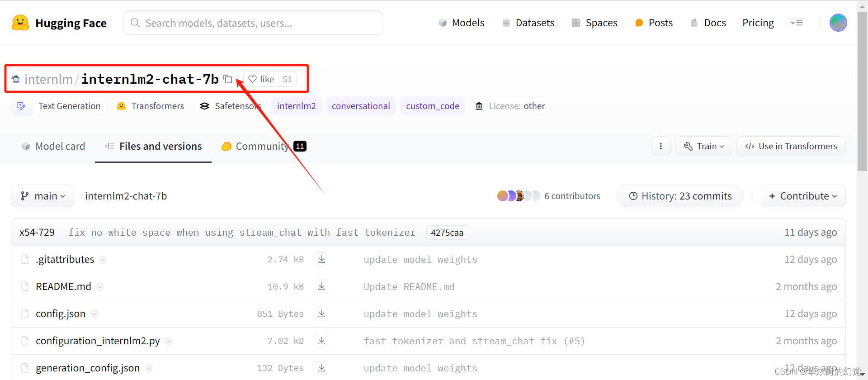The image size is (868, 380).
Task: Click the Hugging Face logo emoji
Action: click(x=20, y=23)
